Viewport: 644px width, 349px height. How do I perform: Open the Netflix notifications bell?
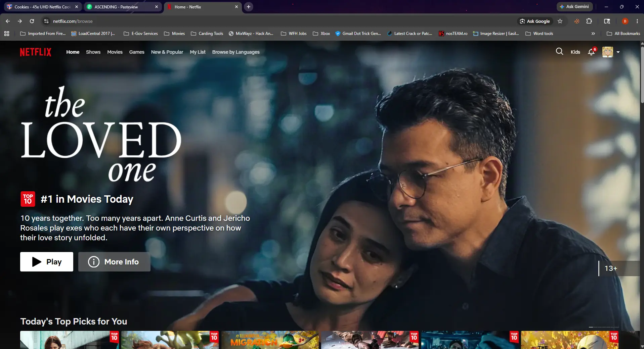pos(592,52)
